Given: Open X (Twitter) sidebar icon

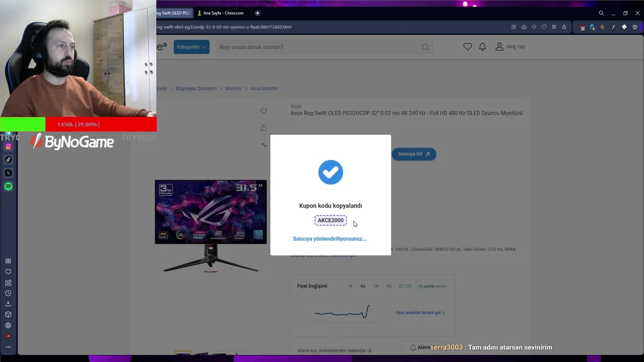Looking at the screenshot, I should tap(8, 173).
